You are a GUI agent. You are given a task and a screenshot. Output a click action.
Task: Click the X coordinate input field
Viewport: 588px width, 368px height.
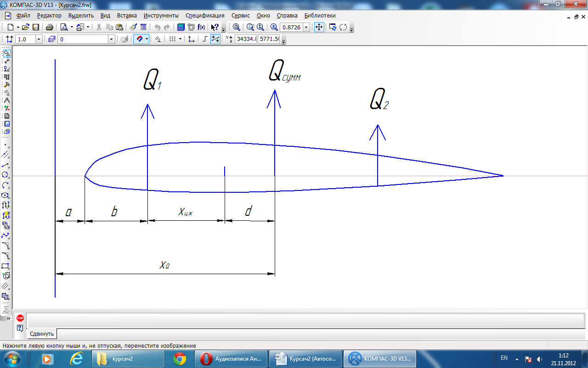(245, 39)
